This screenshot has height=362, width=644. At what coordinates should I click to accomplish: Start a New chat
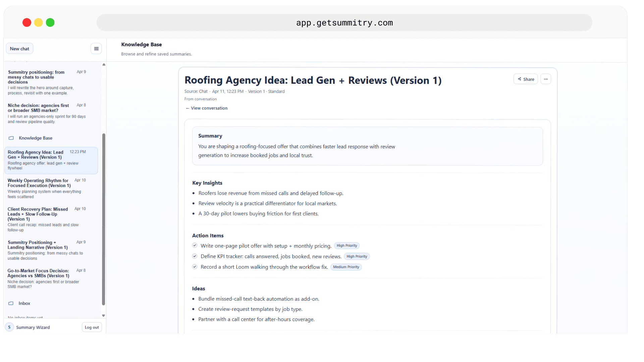pos(19,48)
